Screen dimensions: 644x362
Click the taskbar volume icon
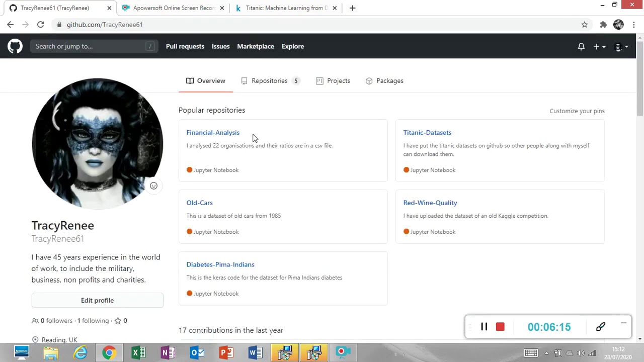coord(581,353)
